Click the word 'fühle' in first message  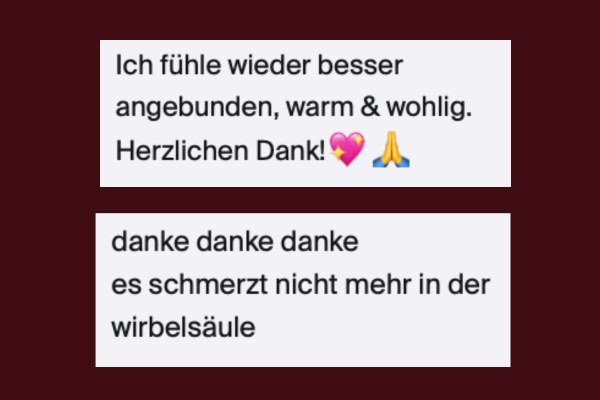(x=190, y=65)
